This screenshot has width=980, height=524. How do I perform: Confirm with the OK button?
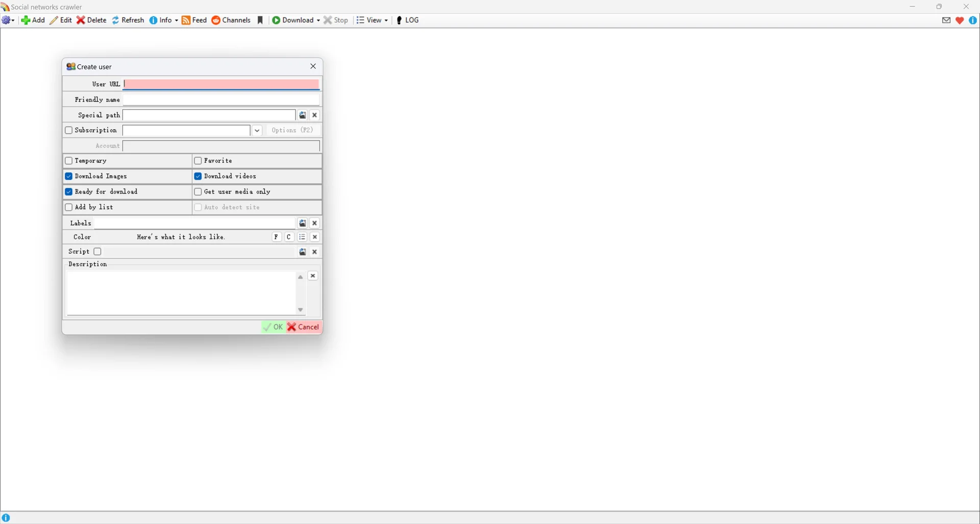click(273, 327)
